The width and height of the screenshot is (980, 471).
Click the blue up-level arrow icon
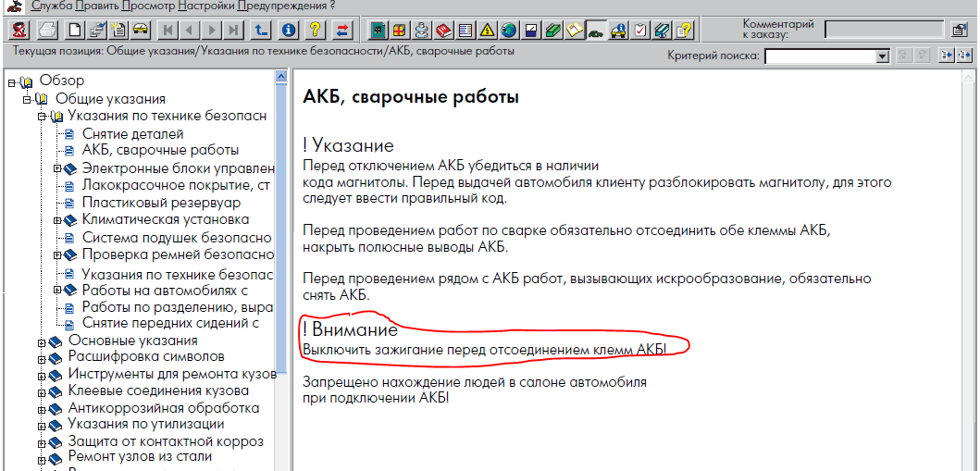coord(261,31)
